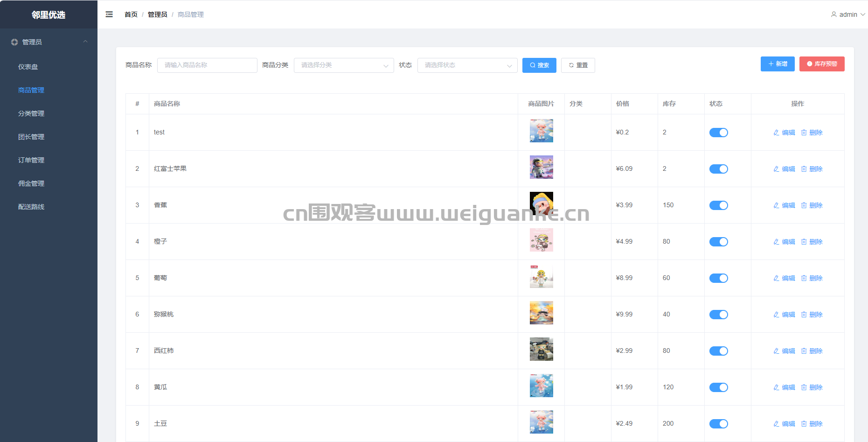Turn off the status switch for 黄瓜
Viewport: 868px width, 442px height.
coord(718,387)
